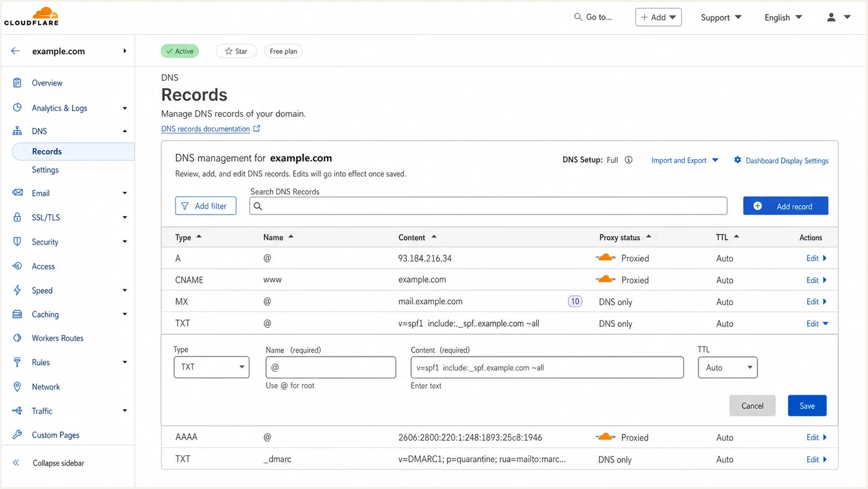Click the Content (required) input field
Screen dimensions: 868x489
(547, 367)
